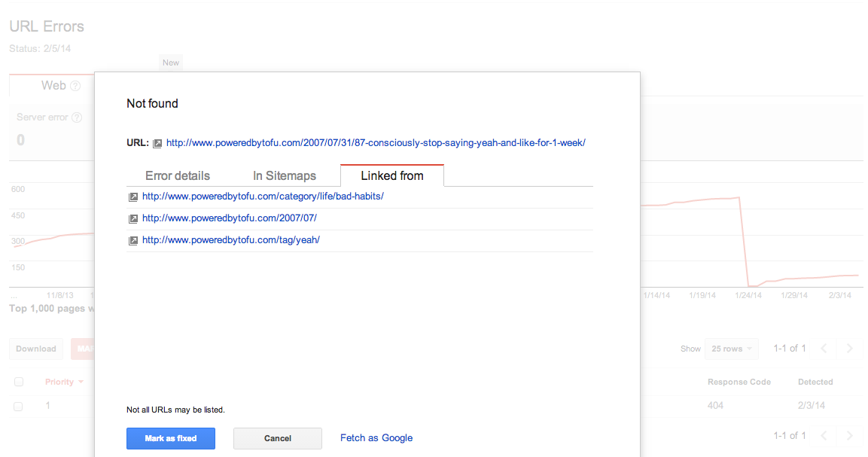Check the checkbox for the Priority 1 row
The image size is (868, 457).
[x=18, y=405]
